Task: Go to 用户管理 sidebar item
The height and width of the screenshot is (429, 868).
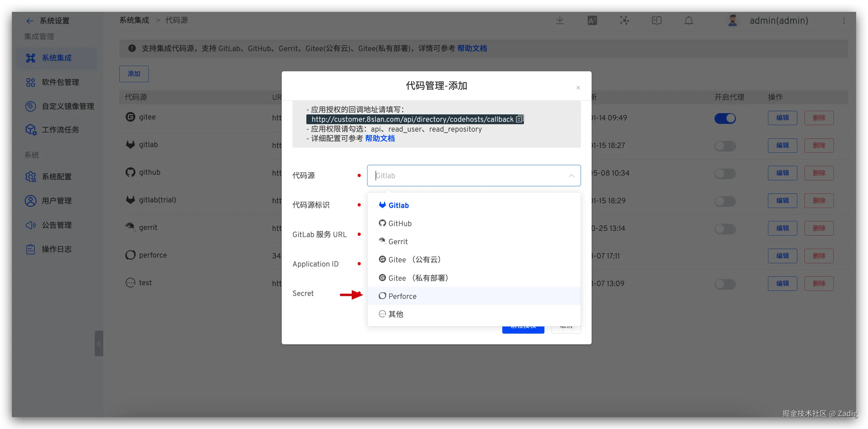Action: point(56,201)
